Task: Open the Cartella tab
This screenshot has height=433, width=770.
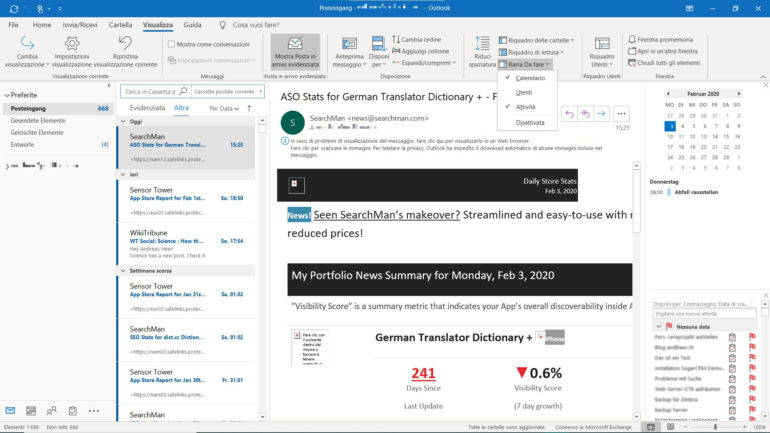Action: 120,25
